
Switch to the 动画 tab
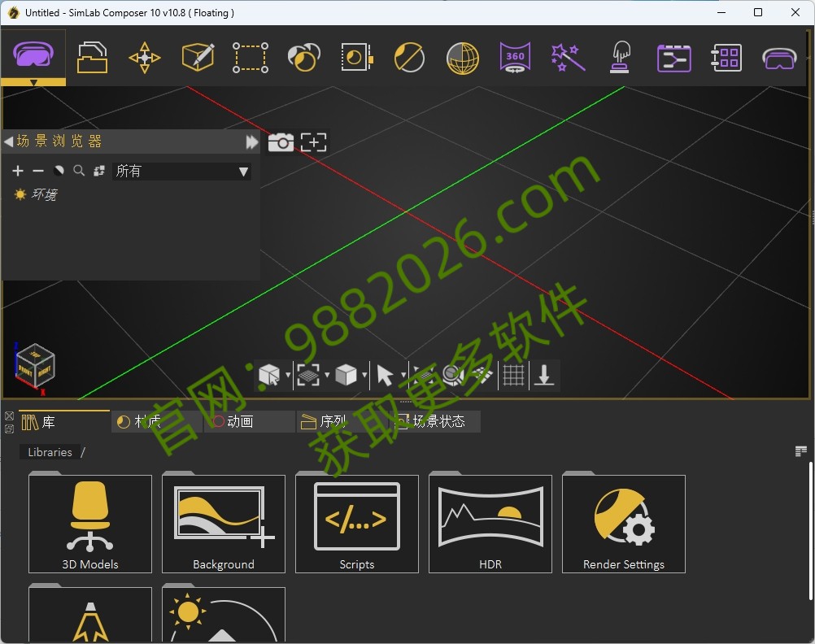pos(250,421)
